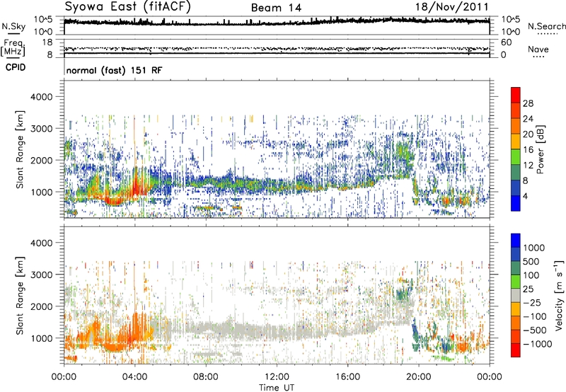
Task: Click the Power color bar
Action: click(x=516, y=149)
